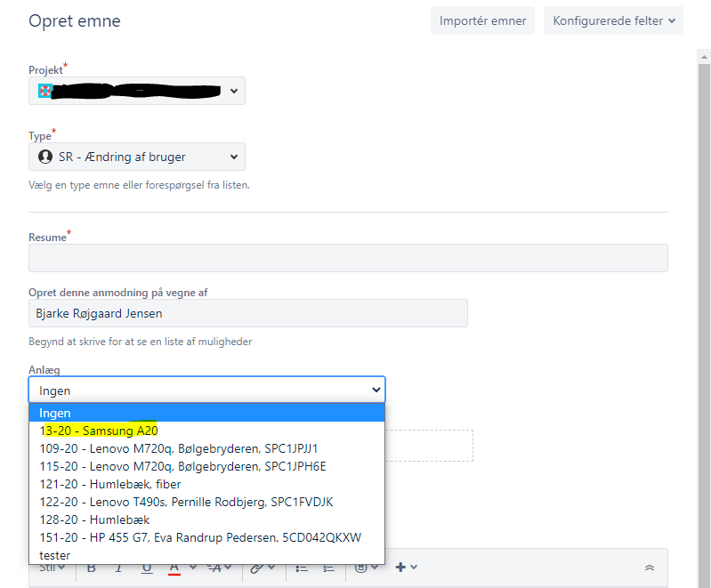Insert a numbered list
This screenshot has height=588, width=711.
click(x=328, y=568)
